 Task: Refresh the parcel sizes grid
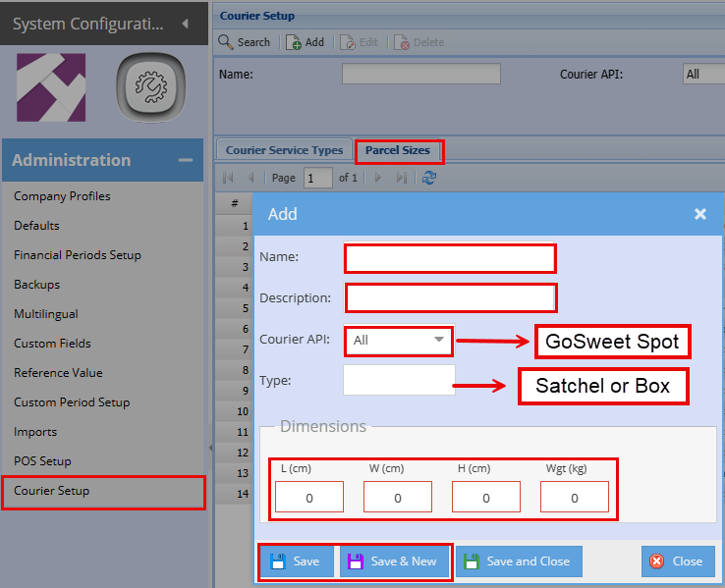pos(429,178)
